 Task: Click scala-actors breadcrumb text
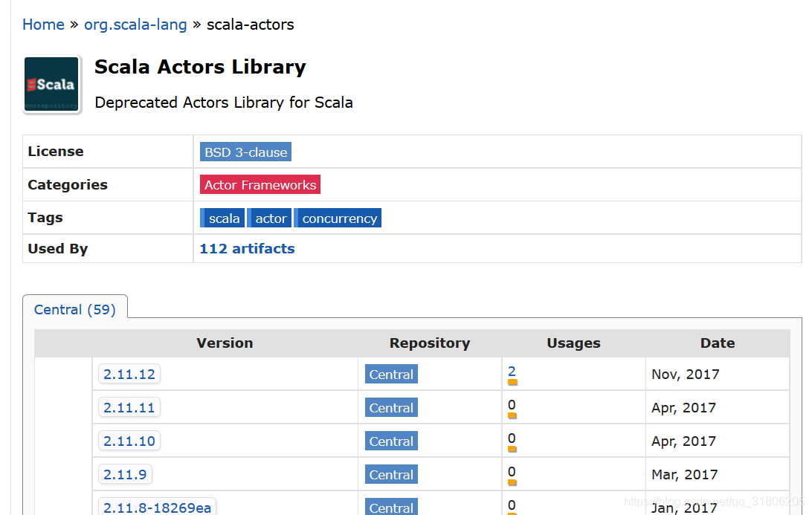point(250,25)
